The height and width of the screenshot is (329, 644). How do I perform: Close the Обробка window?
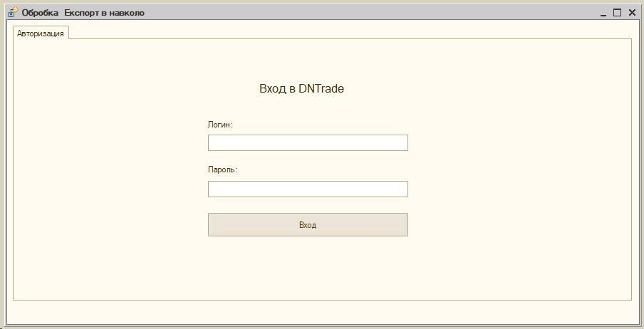pos(632,13)
